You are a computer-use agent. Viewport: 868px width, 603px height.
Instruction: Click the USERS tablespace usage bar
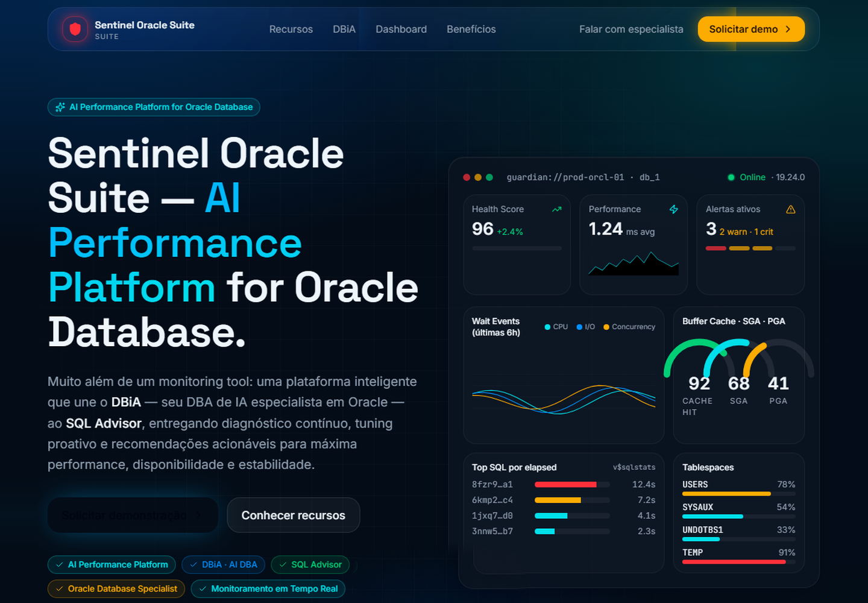tap(739, 494)
